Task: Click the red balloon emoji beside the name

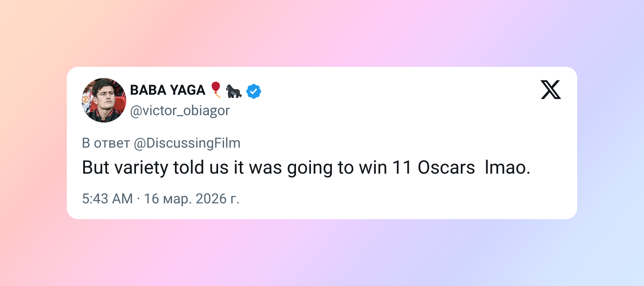Action: point(216,90)
